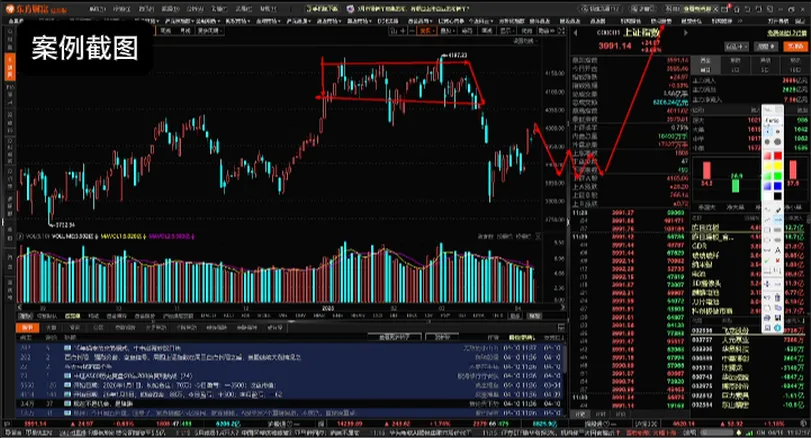Click the Eastmoney logo at top left
Viewport: 811px width, 438px height.
36,9
